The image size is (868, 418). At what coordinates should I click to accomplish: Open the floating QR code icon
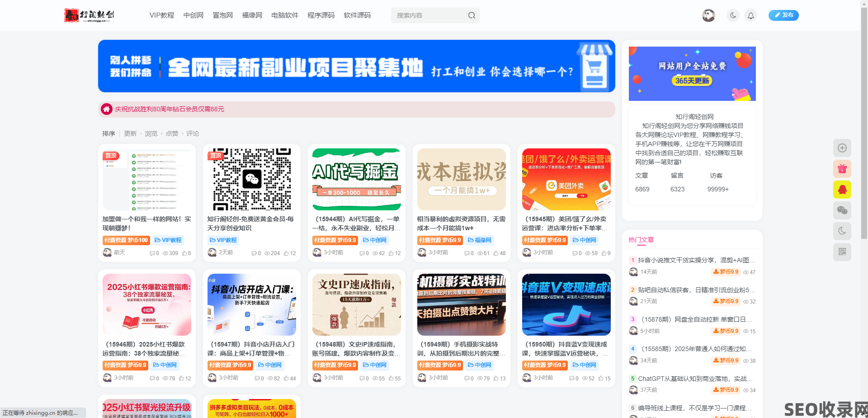(842, 252)
